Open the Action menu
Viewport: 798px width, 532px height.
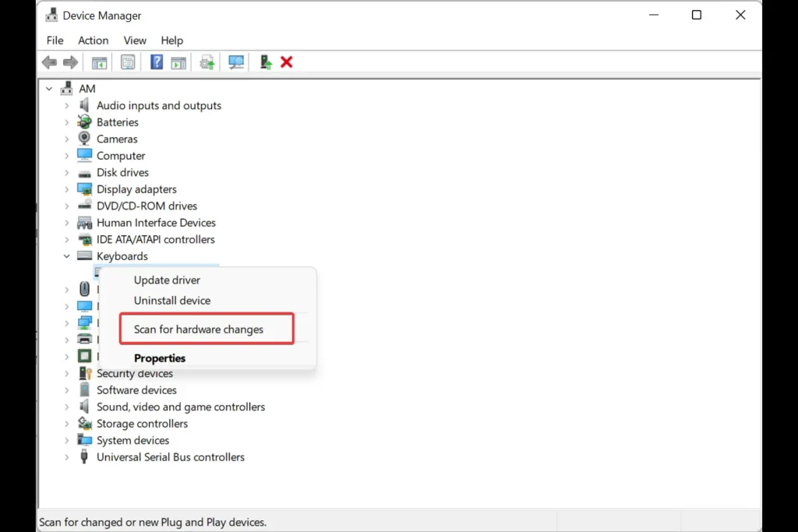pyautogui.click(x=93, y=41)
